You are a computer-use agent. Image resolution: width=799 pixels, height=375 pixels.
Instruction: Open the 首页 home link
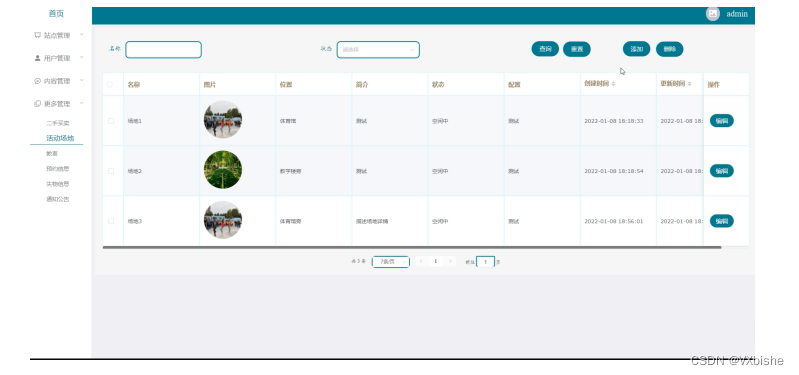click(x=57, y=14)
